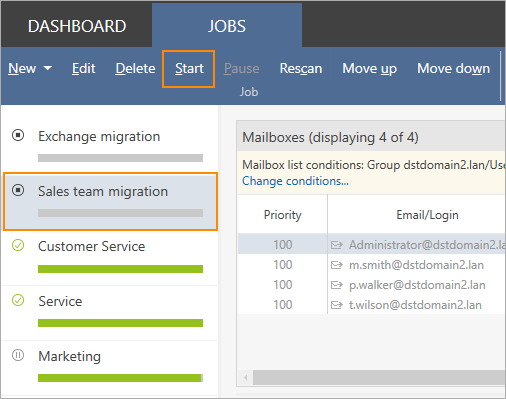Select the Service job
The width and height of the screenshot is (506, 399).
(110, 313)
